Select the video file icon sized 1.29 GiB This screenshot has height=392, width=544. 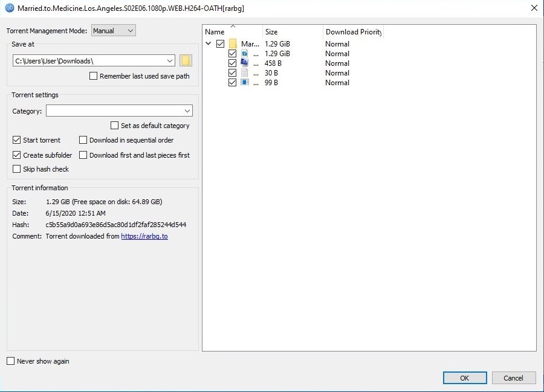click(245, 54)
